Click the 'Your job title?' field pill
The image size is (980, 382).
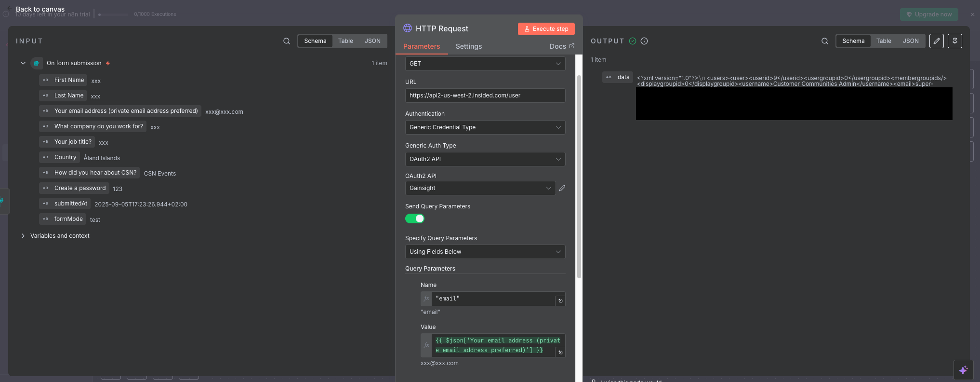(67, 142)
